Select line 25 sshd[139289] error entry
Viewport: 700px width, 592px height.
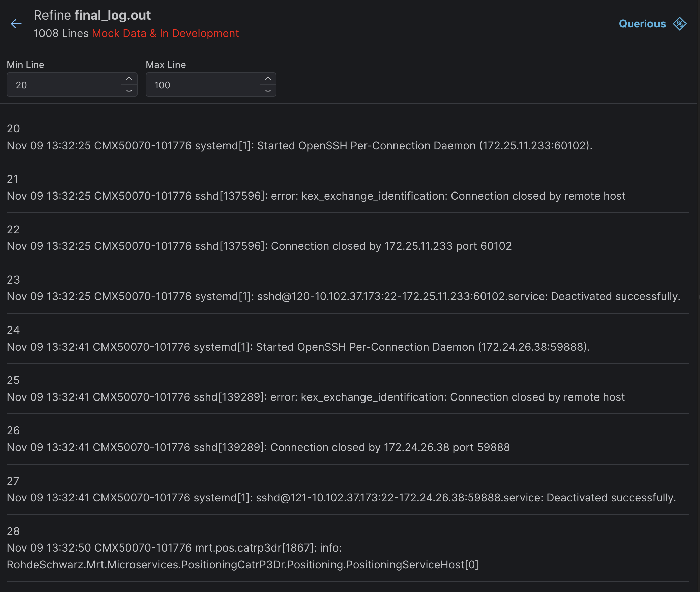pyautogui.click(x=316, y=397)
